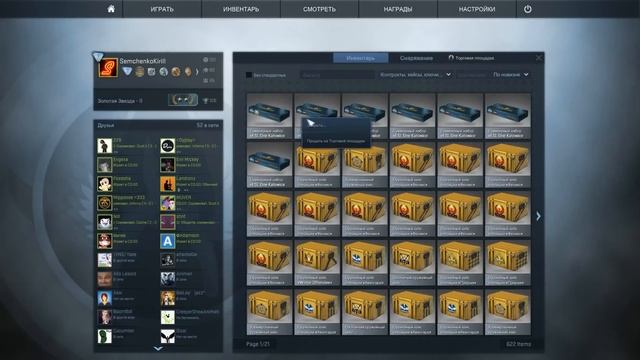This screenshot has width=640, height=360.
Task: Click the top commendation icon in profile
Action: tap(205, 60)
